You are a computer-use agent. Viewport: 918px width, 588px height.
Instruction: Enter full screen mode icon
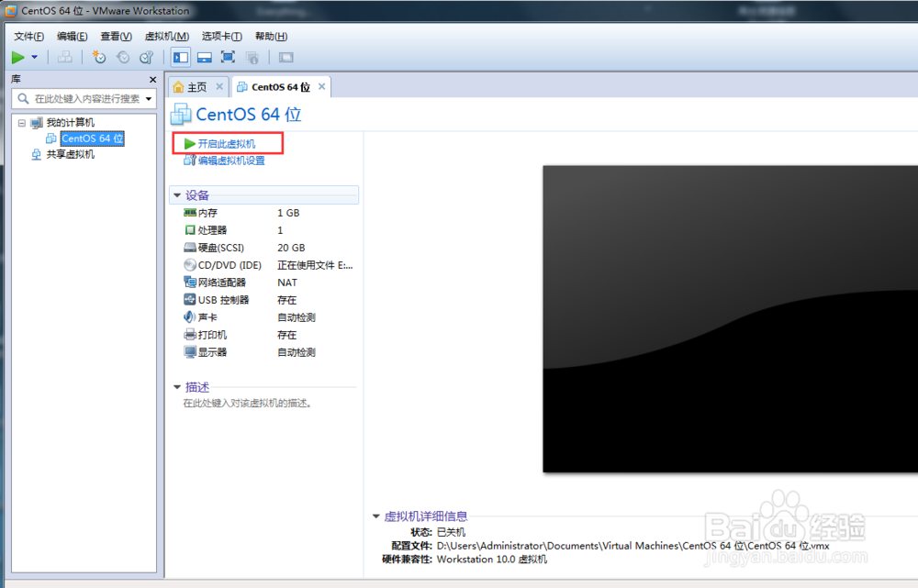click(228, 58)
